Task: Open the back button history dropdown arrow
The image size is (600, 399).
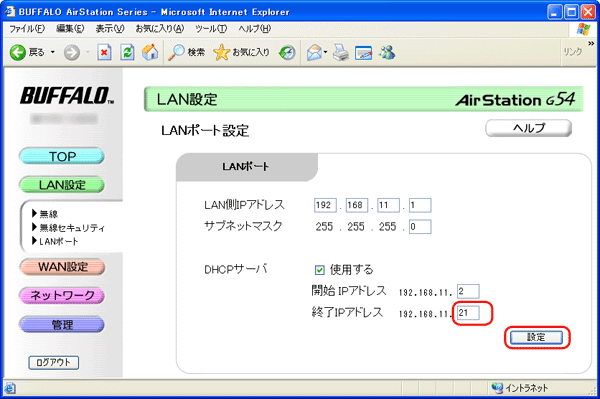Action: (53, 52)
